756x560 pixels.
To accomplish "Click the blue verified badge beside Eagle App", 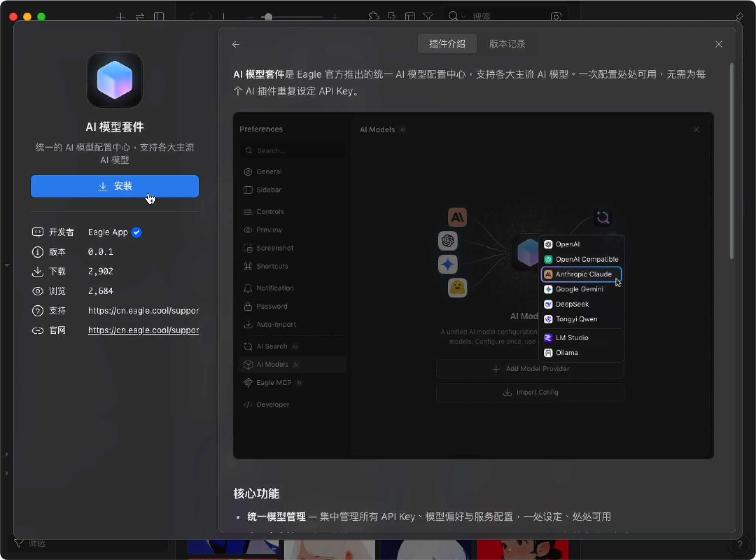I will pyautogui.click(x=137, y=232).
